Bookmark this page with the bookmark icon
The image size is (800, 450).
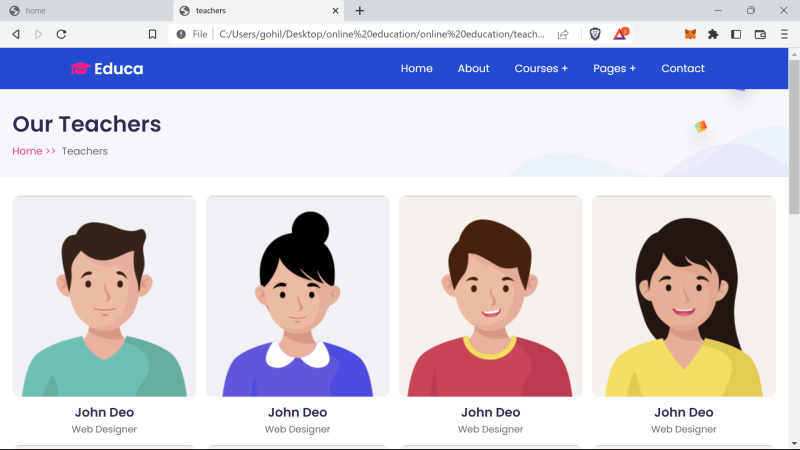pyautogui.click(x=152, y=34)
